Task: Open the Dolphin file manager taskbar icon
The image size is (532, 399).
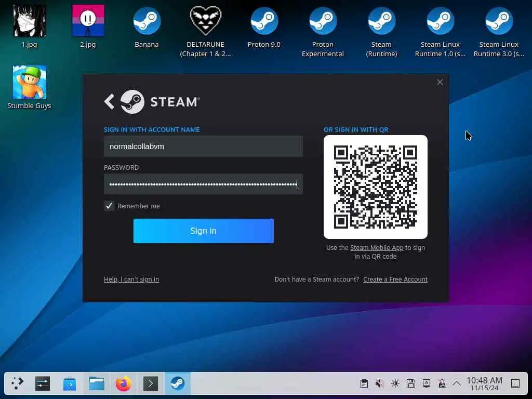Action: pos(96,383)
